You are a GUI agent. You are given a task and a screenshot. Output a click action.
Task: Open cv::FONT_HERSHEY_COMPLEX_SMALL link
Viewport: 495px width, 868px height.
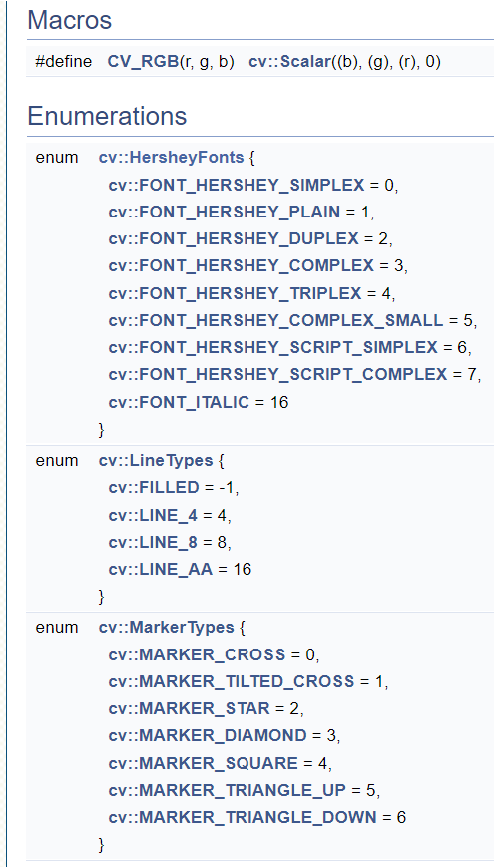tap(275, 320)
